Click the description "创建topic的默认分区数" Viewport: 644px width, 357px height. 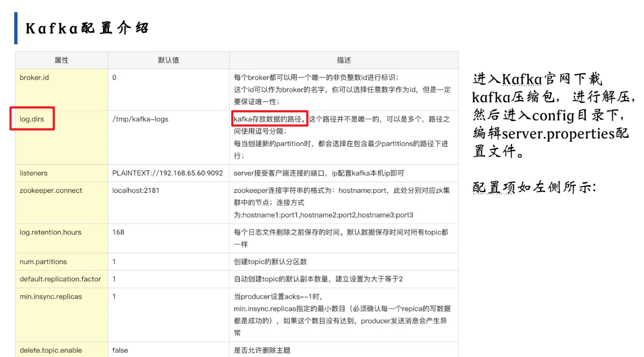[271, 262]
